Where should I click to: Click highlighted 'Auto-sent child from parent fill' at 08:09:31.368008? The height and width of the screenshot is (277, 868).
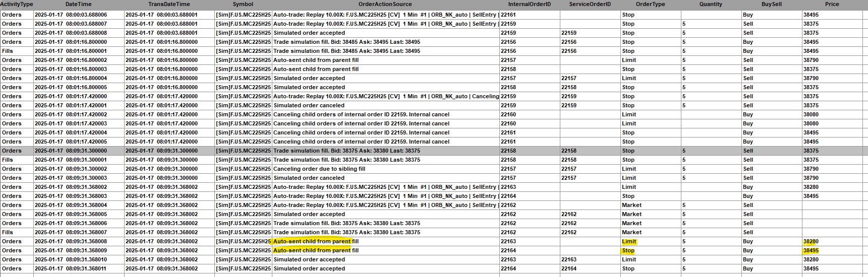pyautogui.click(x=316, y=241)
